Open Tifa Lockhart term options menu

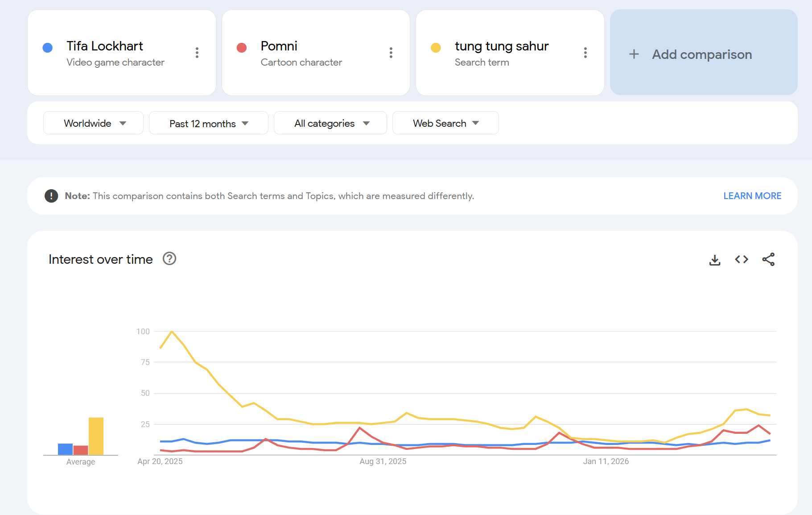[197, 53]
